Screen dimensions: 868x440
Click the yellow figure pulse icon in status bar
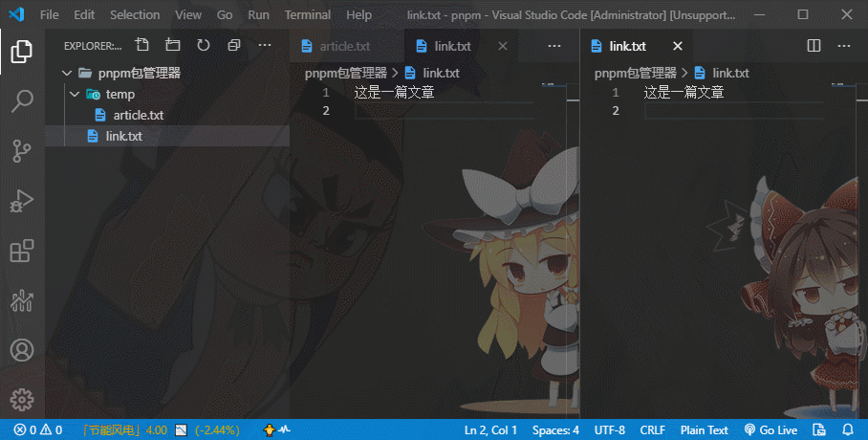(277, 430)
